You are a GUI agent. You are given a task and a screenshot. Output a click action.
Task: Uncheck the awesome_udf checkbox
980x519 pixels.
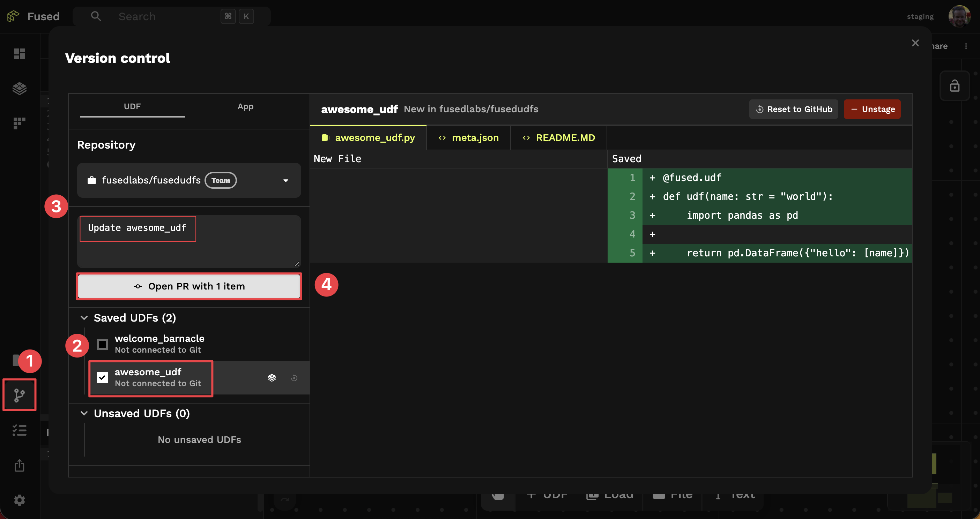pos(102,377)
